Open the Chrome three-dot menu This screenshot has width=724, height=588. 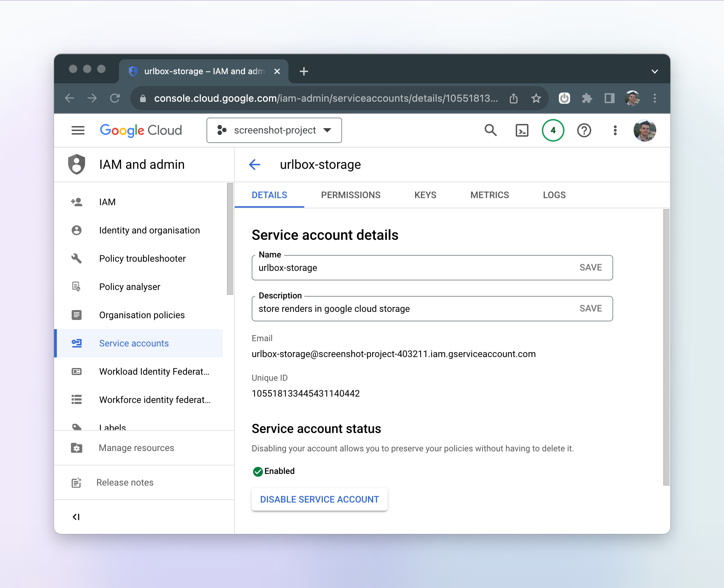[x=654, y=98]
